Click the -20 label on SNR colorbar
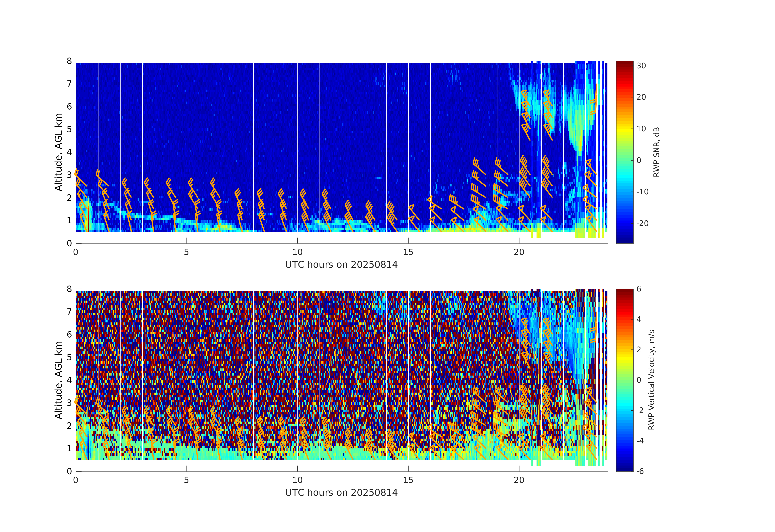Screen dimensions: 775x532 point(642,224)
